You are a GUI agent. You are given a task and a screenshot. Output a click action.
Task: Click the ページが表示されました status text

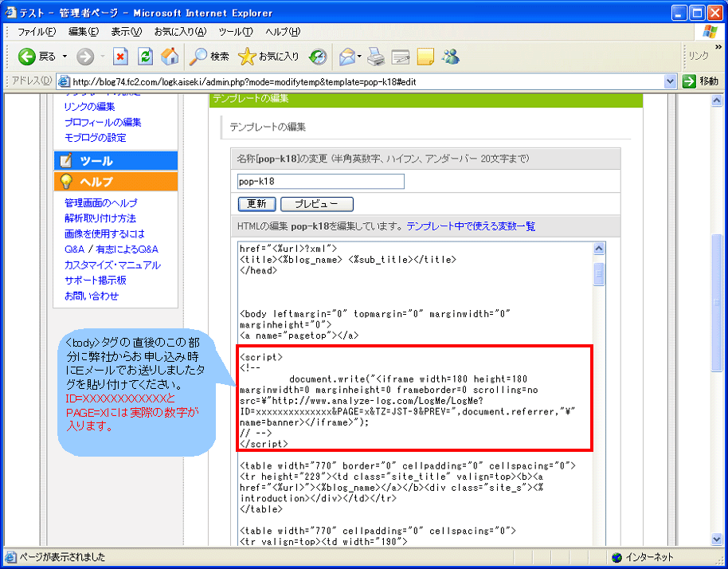(62, 557)
